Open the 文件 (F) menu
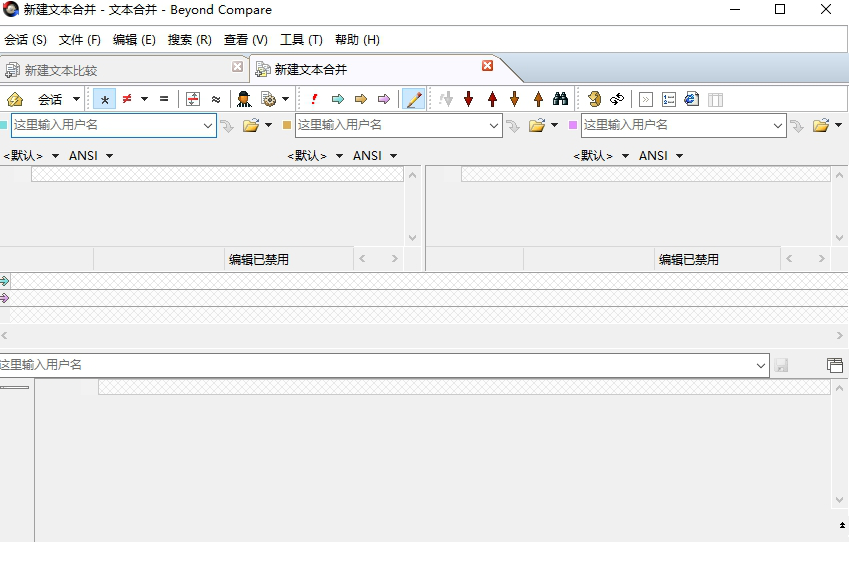849x563 pixels. [80, 40]
